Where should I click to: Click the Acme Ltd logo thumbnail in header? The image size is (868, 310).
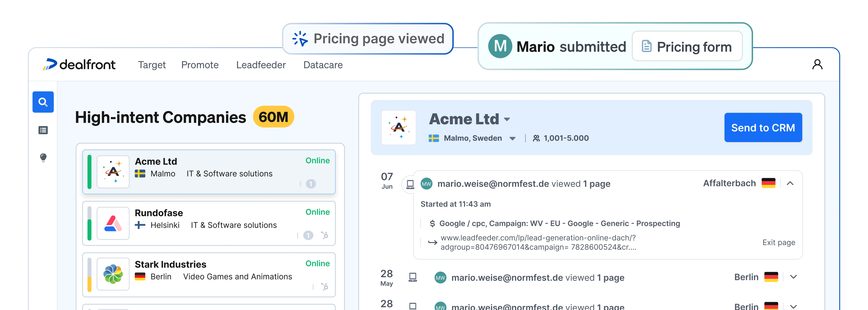pyautogui.click(x=398, y=127)
